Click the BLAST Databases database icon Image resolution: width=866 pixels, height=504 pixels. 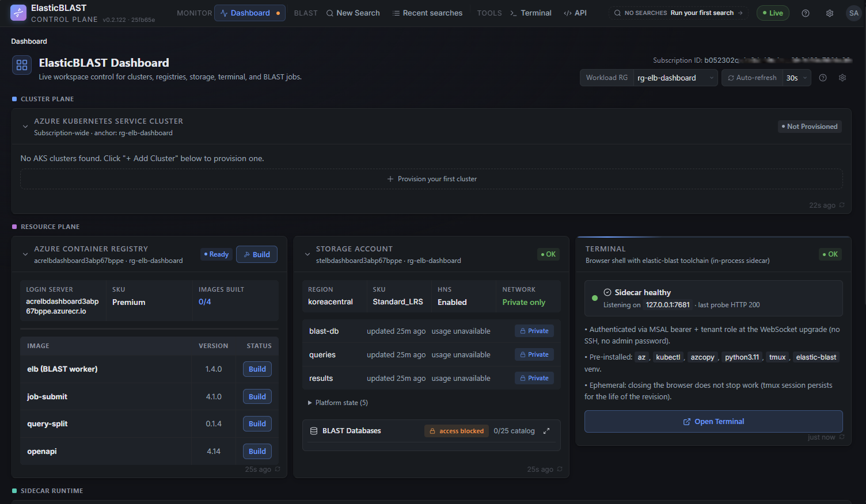(x=314, y=431)
